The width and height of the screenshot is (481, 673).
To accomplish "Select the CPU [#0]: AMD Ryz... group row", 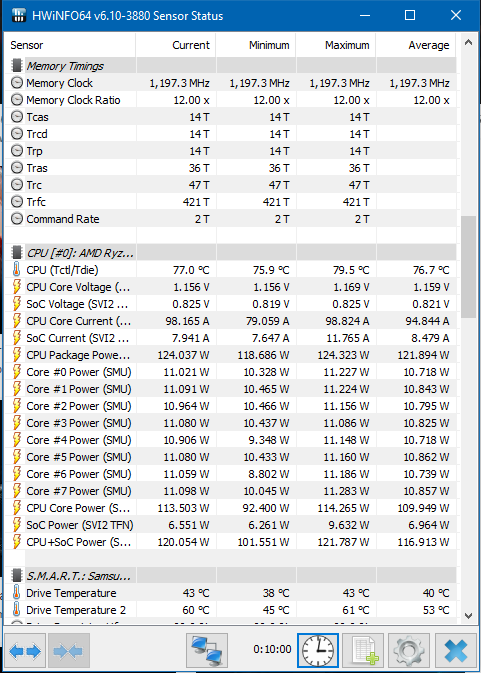I will click(x=231, y=253).
